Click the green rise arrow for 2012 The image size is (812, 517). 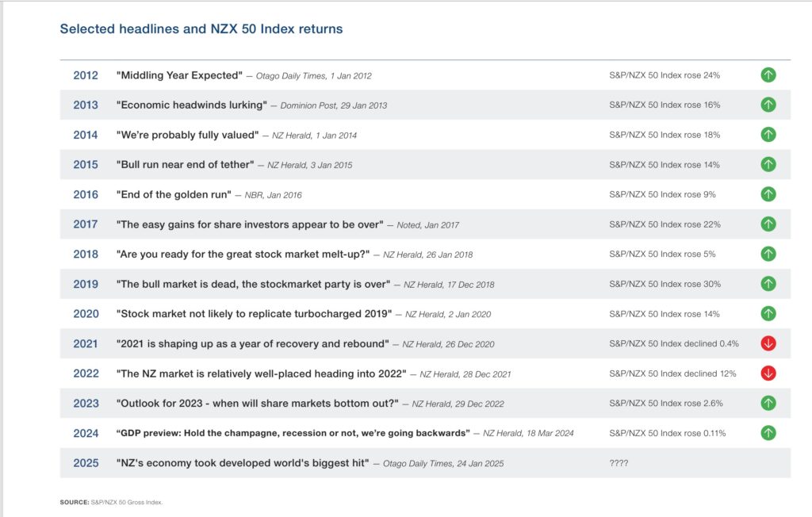(768, 75)
